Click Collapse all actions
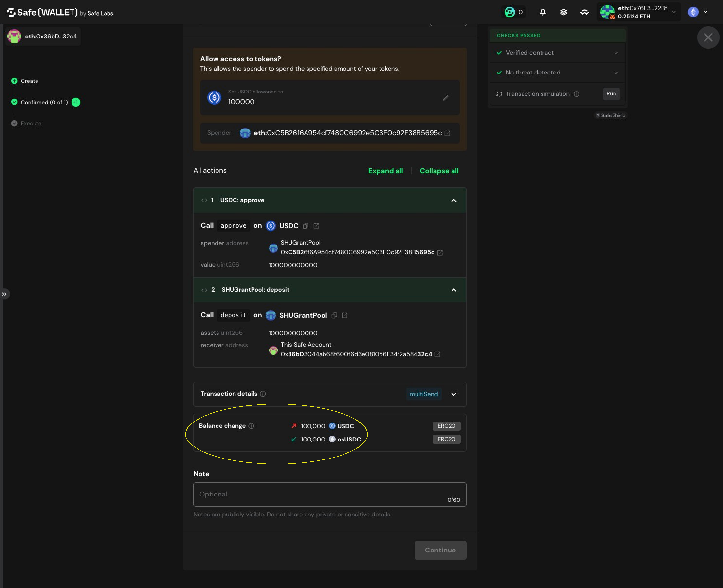 pyautogui.click(x=439, y=171)
